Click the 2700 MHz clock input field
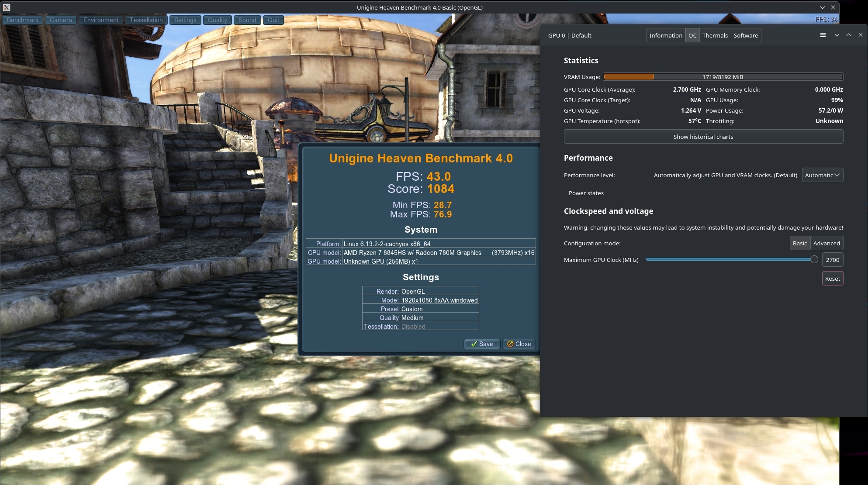 [x=832, y=260]
